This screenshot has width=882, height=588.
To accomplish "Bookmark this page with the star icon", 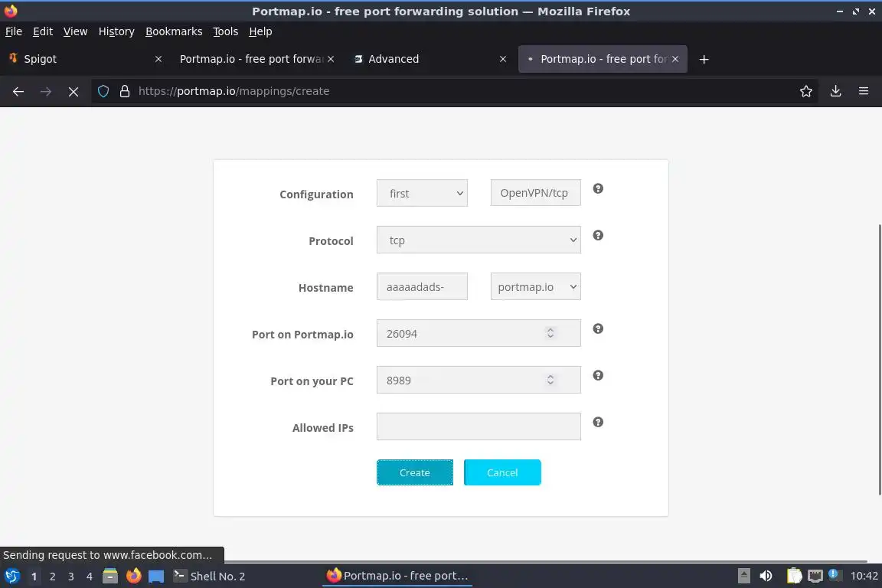I will click(x=806, y=91).
